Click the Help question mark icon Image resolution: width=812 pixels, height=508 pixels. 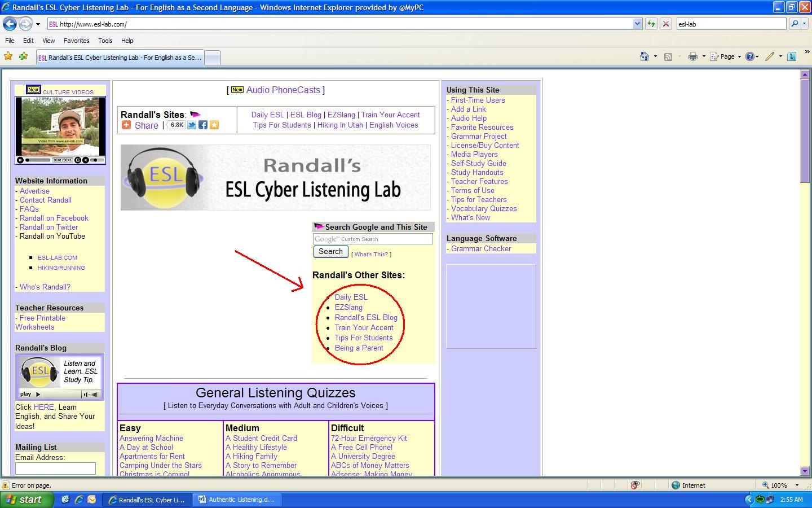(x=750, y=56)
